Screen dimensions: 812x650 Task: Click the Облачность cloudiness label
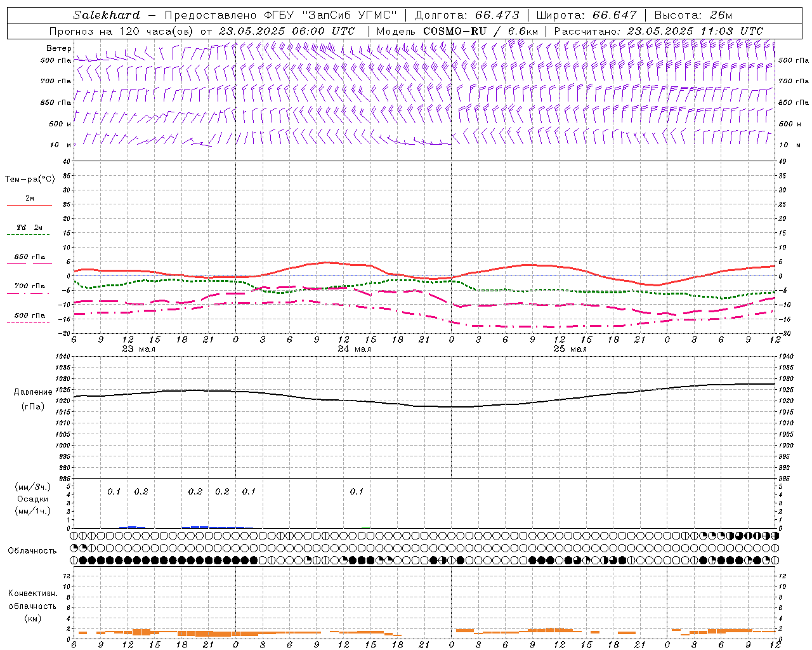pyautogui.click(x=32, y=550)
